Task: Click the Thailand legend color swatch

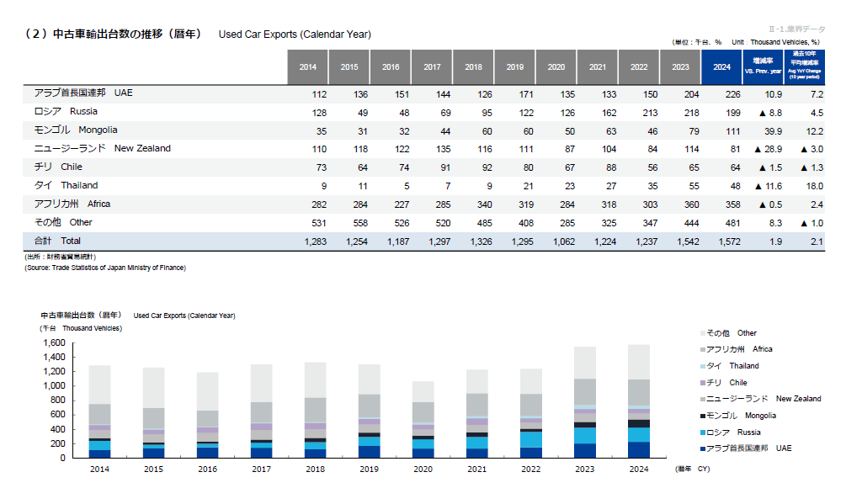Action: [x=702, y=366]
